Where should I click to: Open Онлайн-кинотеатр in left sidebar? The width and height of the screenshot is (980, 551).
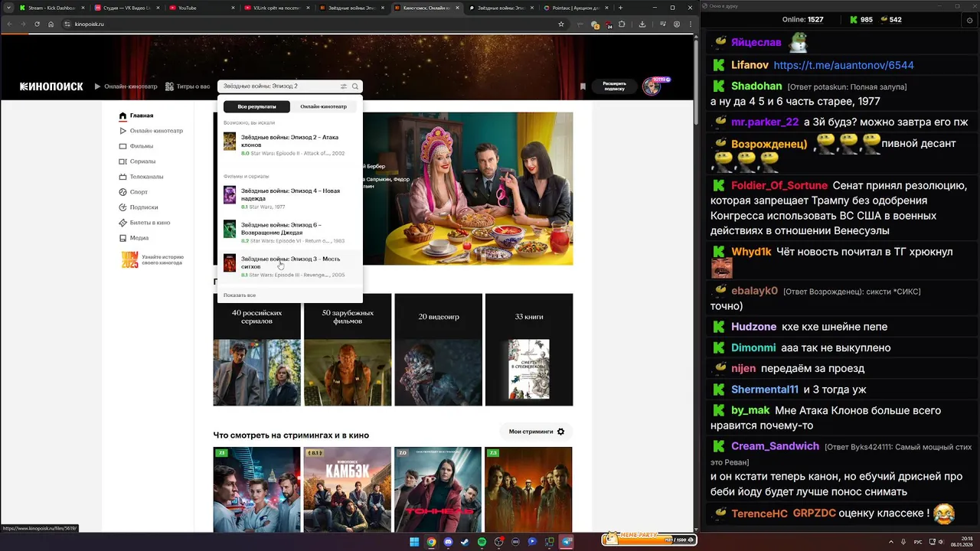(151, 131)
